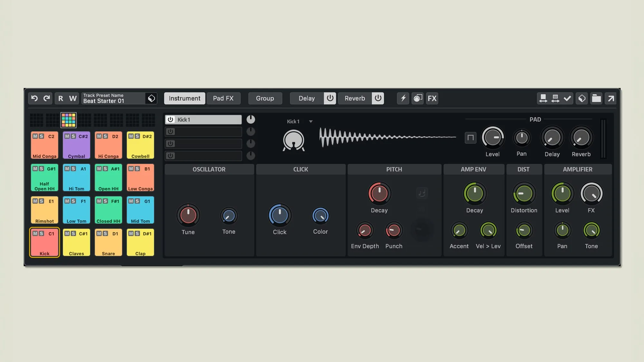Screen dimensions: 644x362
Task: Click the Amplifier Level knob
Action: [x=562, y=194]
